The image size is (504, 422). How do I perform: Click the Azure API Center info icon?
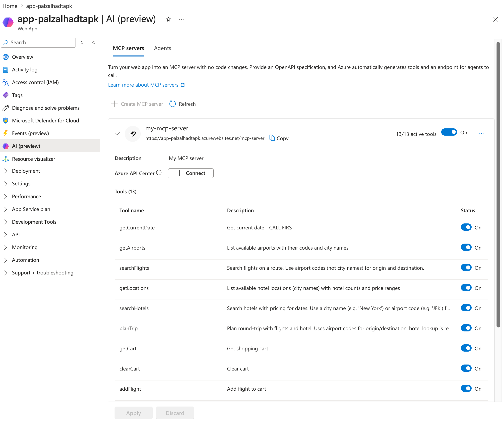click(x=159, y=173)
